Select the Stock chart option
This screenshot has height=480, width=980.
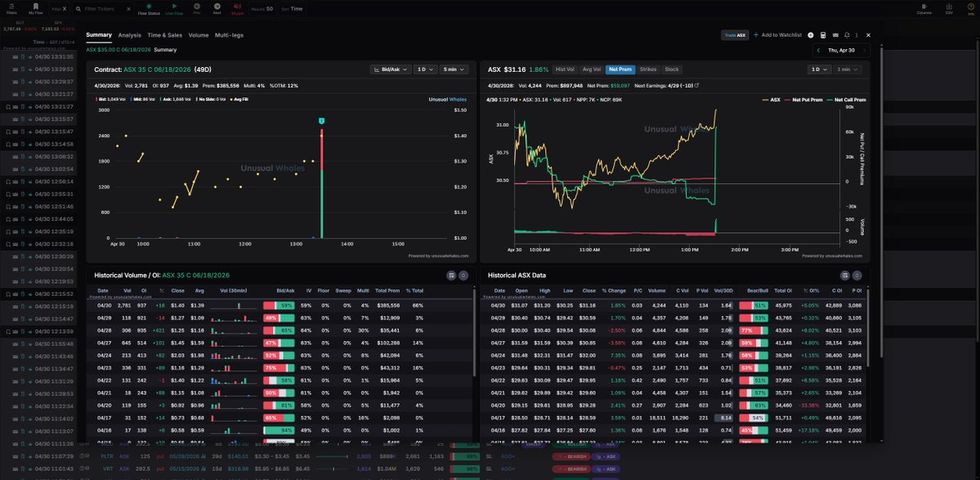pyautogui.click(x=672, y=70)
